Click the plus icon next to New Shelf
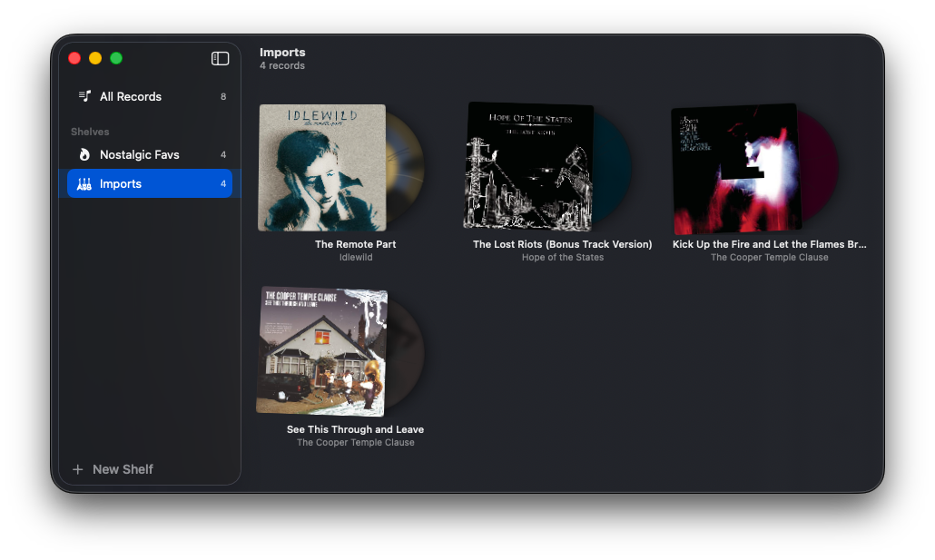This screenshot has height=560, width=935. pyautogui.click(x=78, y=469)
